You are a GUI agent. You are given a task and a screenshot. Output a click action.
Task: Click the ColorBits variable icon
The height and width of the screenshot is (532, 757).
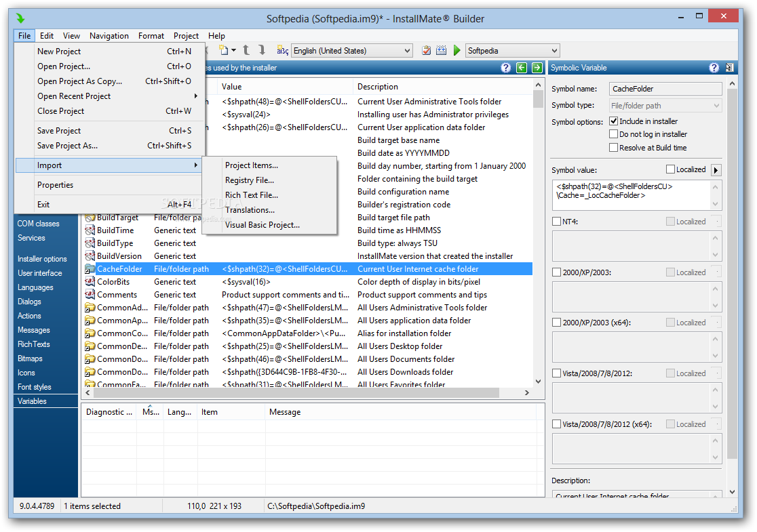90,282
